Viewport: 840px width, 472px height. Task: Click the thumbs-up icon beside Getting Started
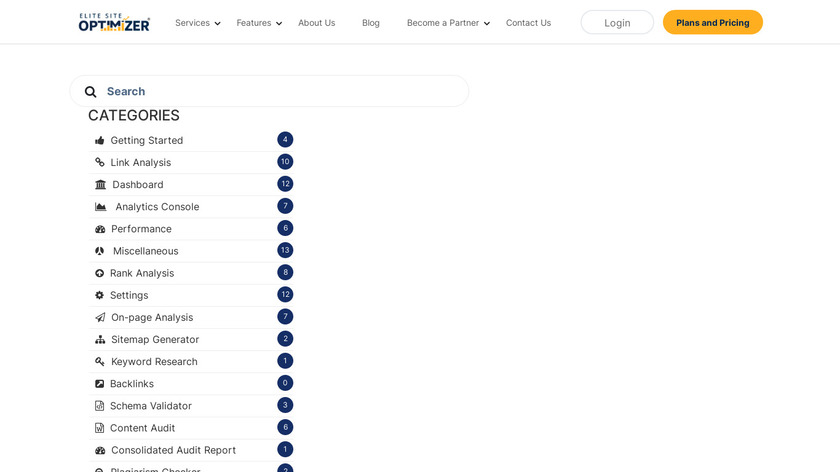pyautogui.click(x=100, y=140)
